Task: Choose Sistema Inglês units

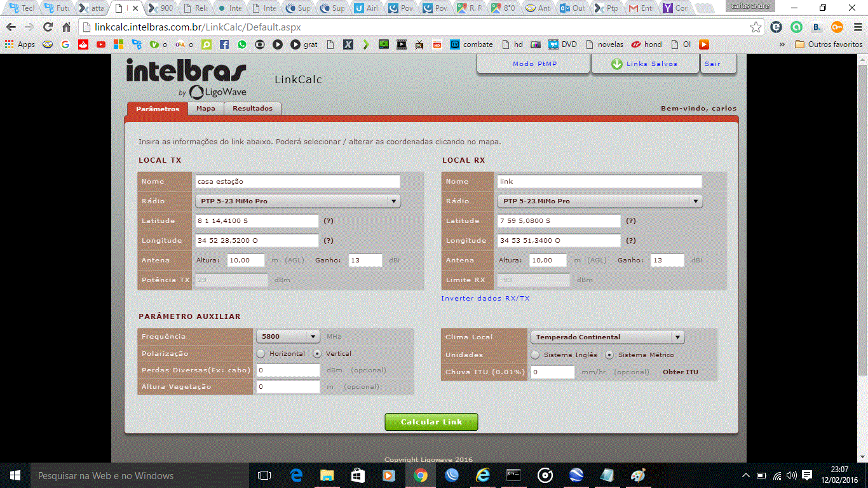Action: [x=535, y=355]
